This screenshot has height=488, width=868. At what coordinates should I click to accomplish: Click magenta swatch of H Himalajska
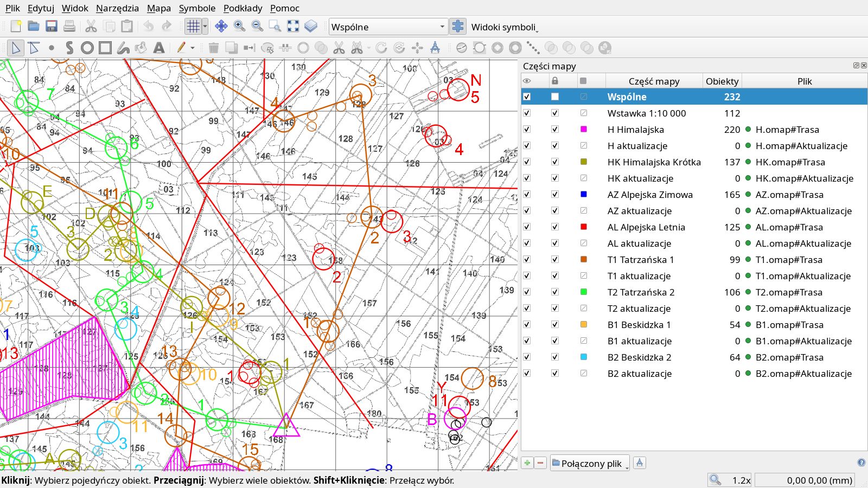click(584, 129)
